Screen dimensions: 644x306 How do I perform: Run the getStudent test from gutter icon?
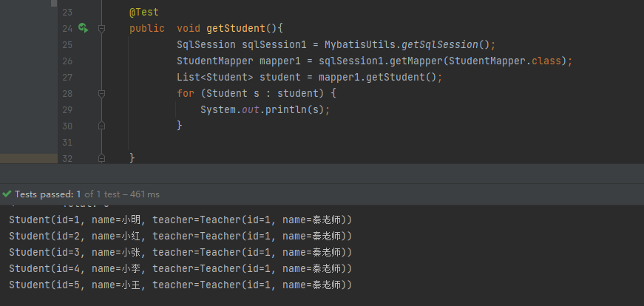click(x=84, y=28)
